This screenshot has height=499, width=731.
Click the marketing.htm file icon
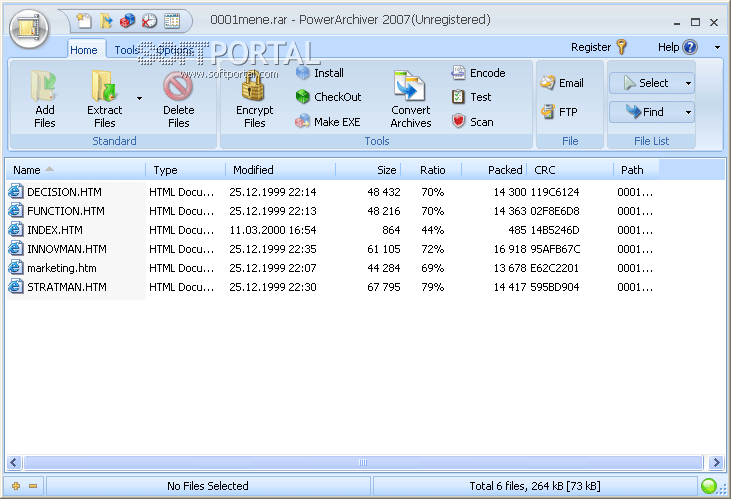[x=15, y=268]
